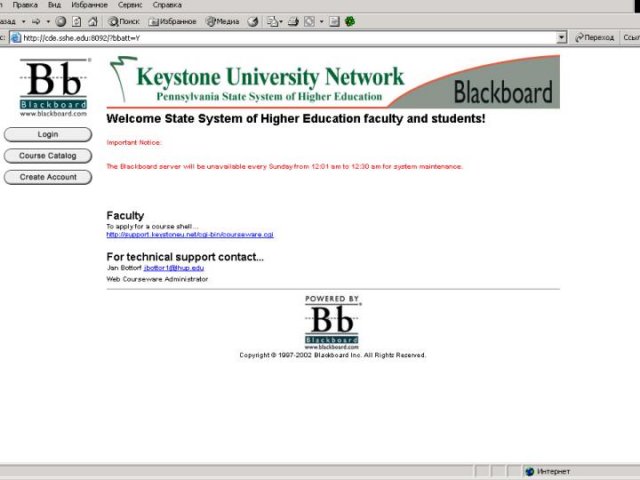Click the page icon in address bar

pos(16,38)
